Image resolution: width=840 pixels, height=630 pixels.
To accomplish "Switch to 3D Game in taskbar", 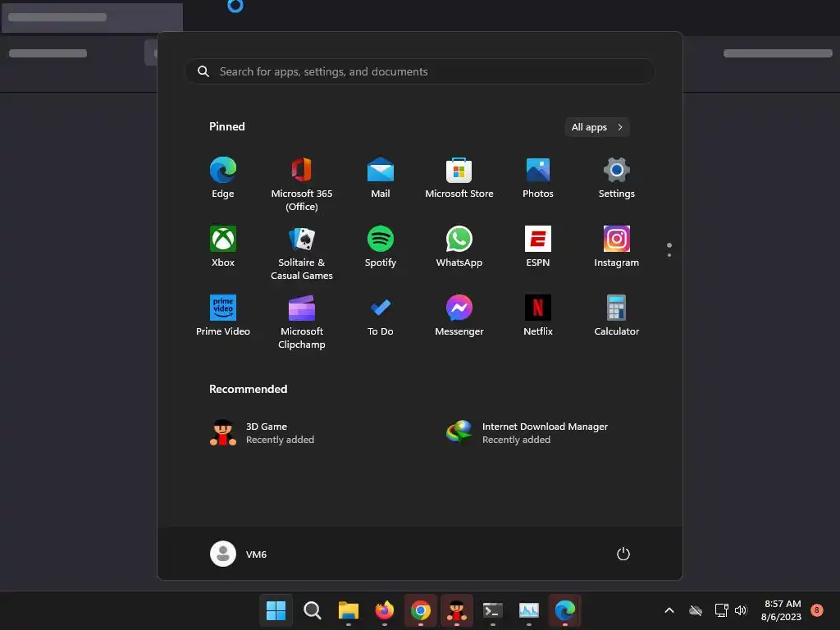I will [456, 610].
